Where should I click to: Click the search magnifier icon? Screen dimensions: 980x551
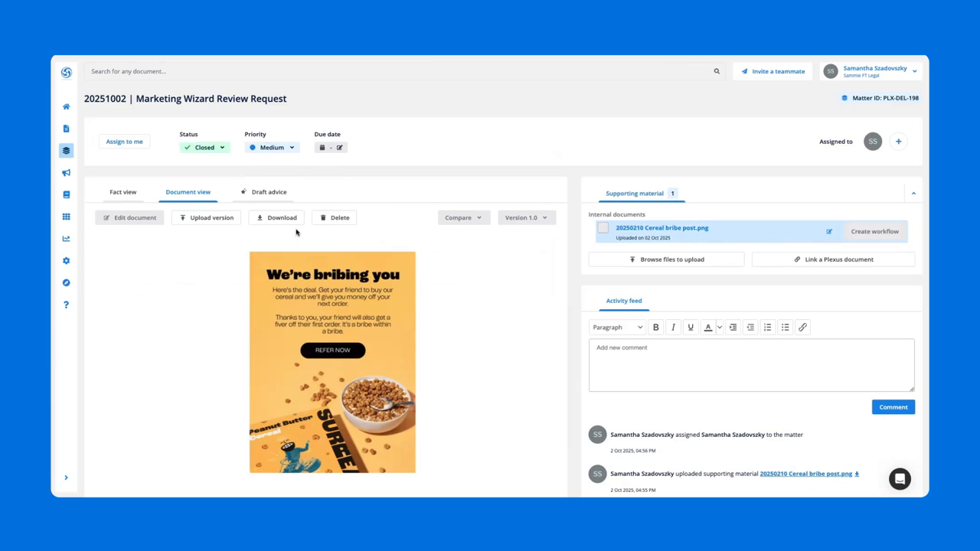(x=717, y=71)
